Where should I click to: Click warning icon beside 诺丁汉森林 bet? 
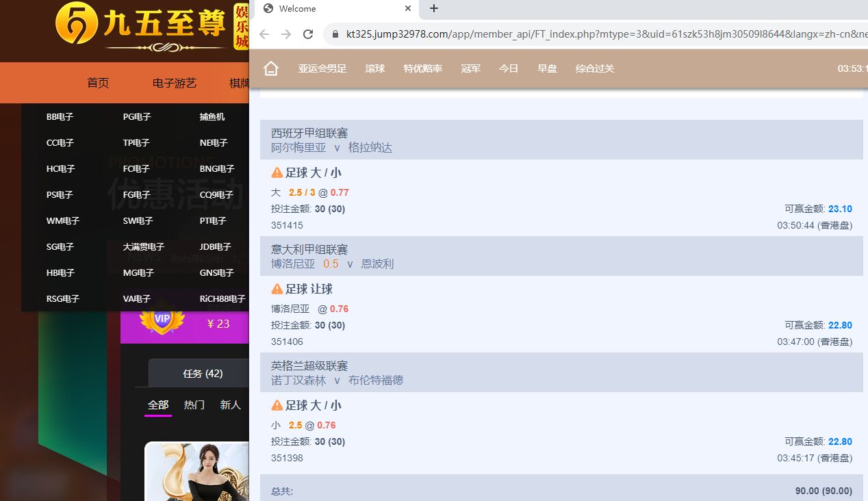[x=277, y=405]
